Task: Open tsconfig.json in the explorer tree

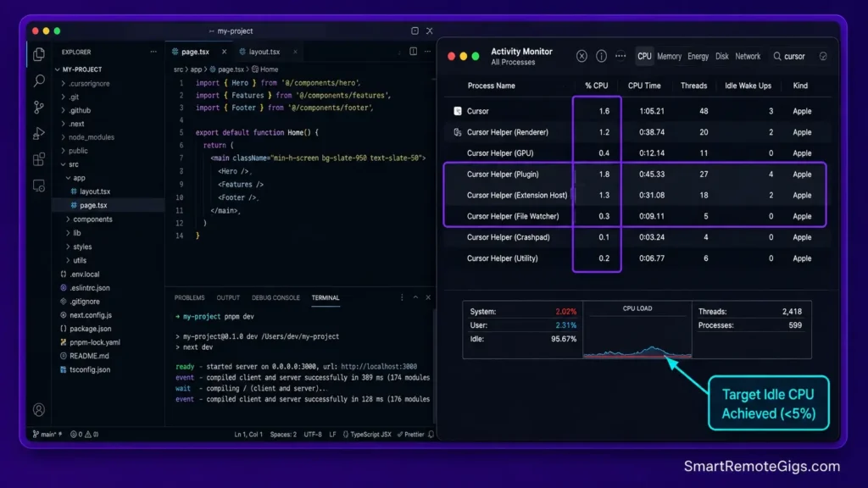Action: (90, 369)
